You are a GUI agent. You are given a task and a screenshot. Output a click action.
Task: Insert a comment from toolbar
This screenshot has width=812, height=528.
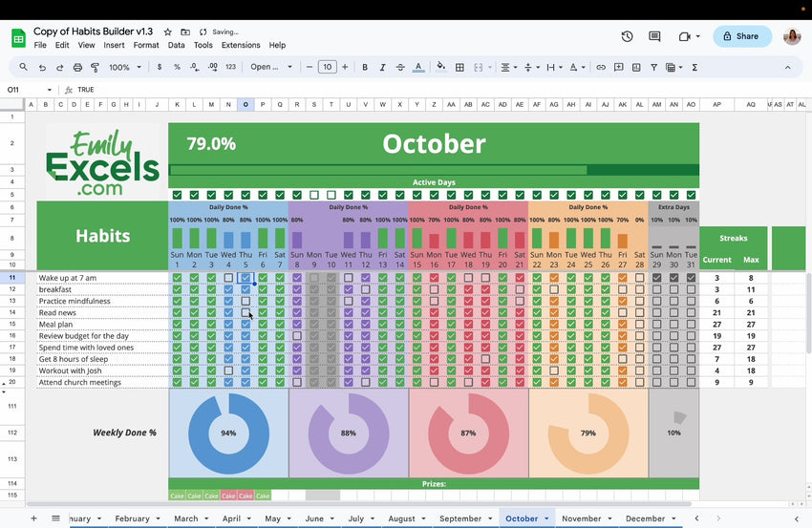click(x=618, y=67)
